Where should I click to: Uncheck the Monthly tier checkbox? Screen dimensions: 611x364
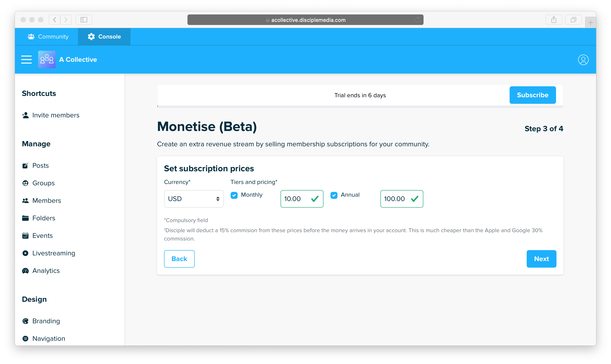coord(234,195)
